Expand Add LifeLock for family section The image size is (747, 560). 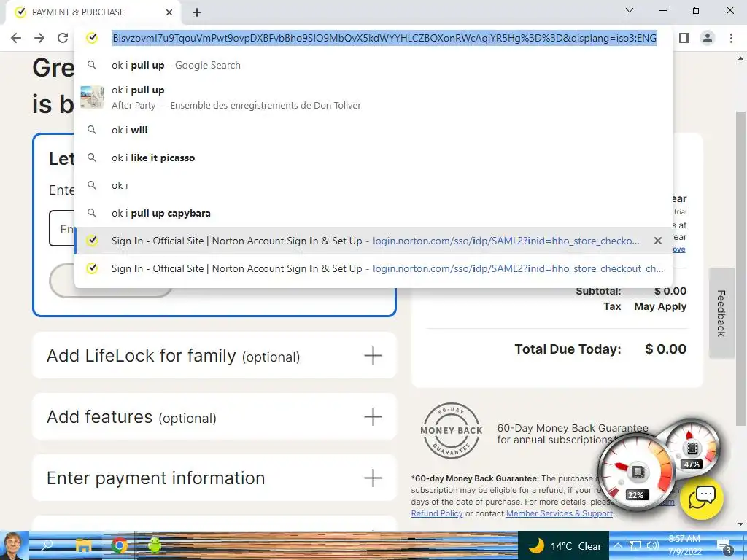coord(214,356)
